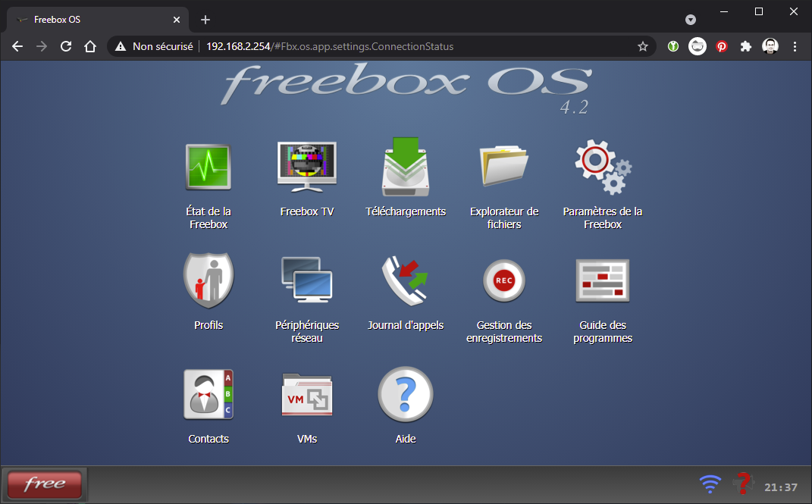812x504 pixels.
Task: Open Journal d'appels phone icon
Action: point(406,280)
